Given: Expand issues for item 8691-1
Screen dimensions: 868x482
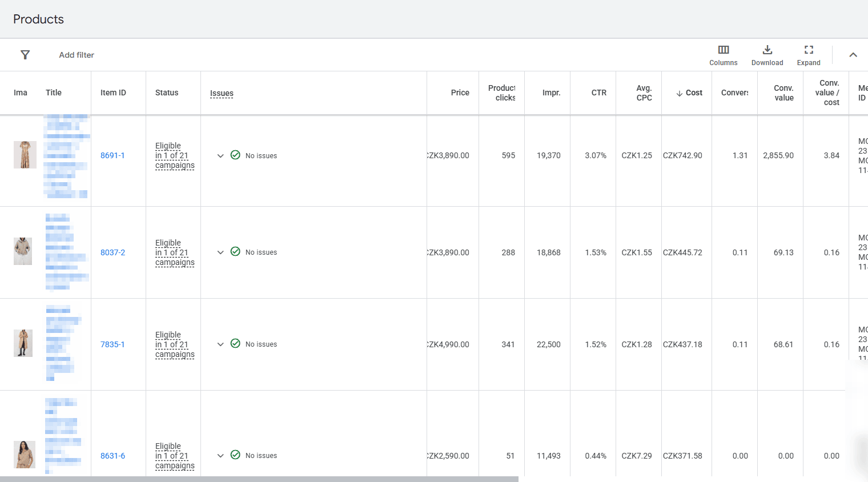Looking at the screenshot, I should (x=220, y=155).
